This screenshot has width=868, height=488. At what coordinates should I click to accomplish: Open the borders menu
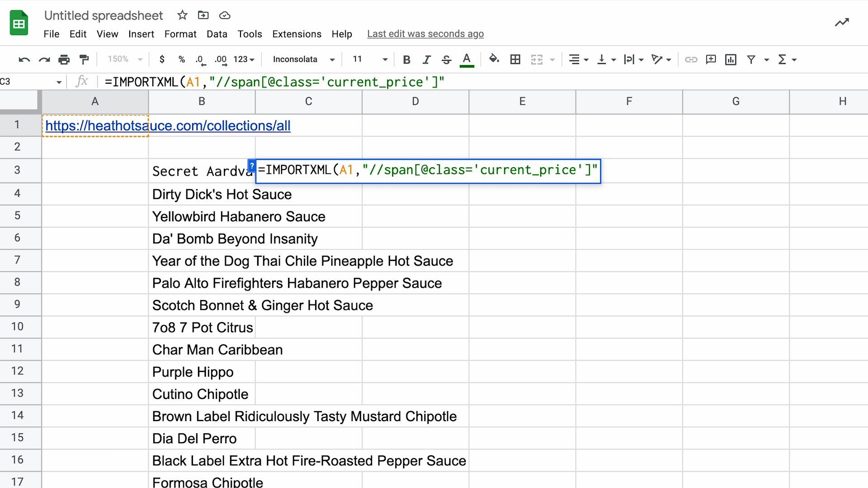point(515,59)
